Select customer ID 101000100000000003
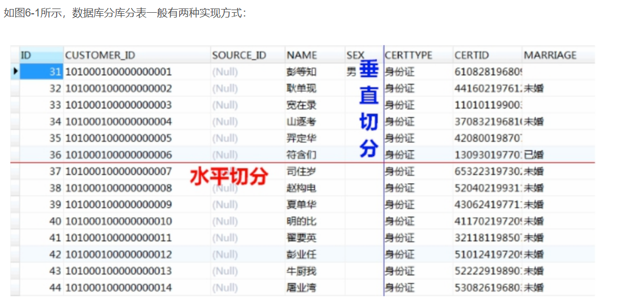The image size is (644, 301). coord(118,105)
